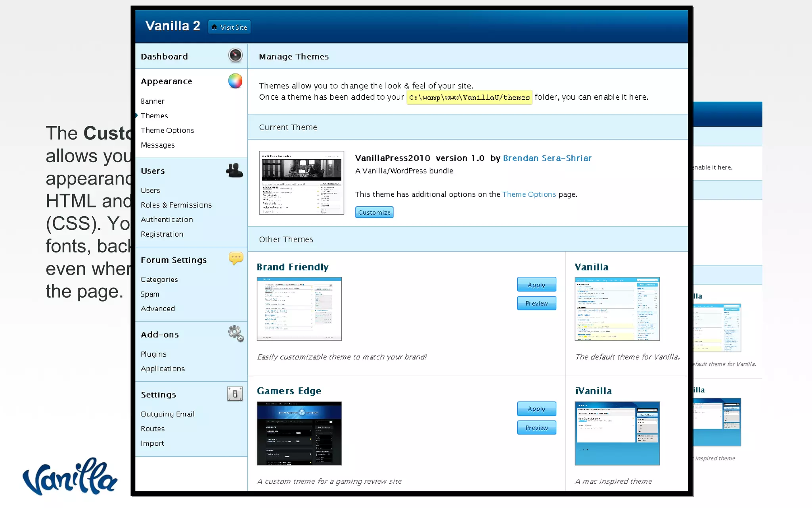Apply the Brand Friendly theme
The width and height of the screenshot is (812, 508).
[x=536, y=285]
